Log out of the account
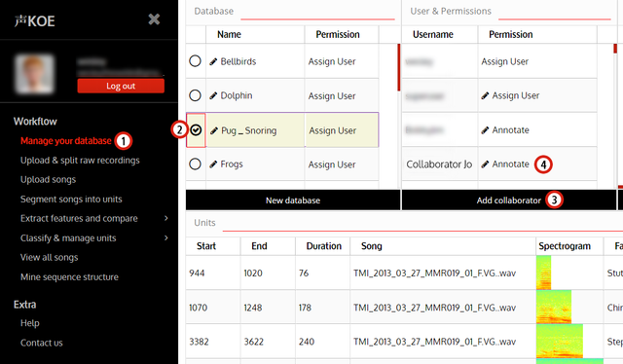Image resolution: width=623 pixels, height=364 pixels. point(121,86)
